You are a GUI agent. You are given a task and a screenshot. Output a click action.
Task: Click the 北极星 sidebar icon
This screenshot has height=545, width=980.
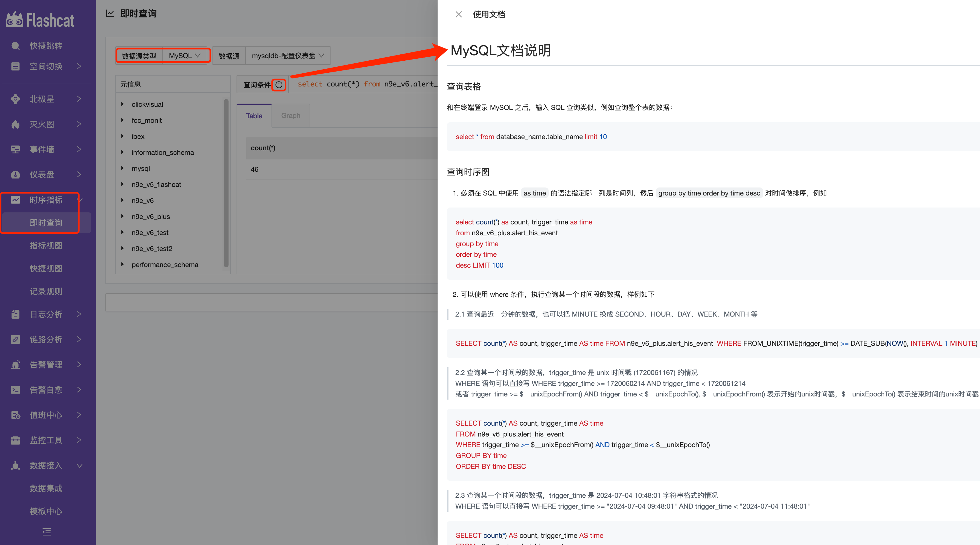point(15,99)
